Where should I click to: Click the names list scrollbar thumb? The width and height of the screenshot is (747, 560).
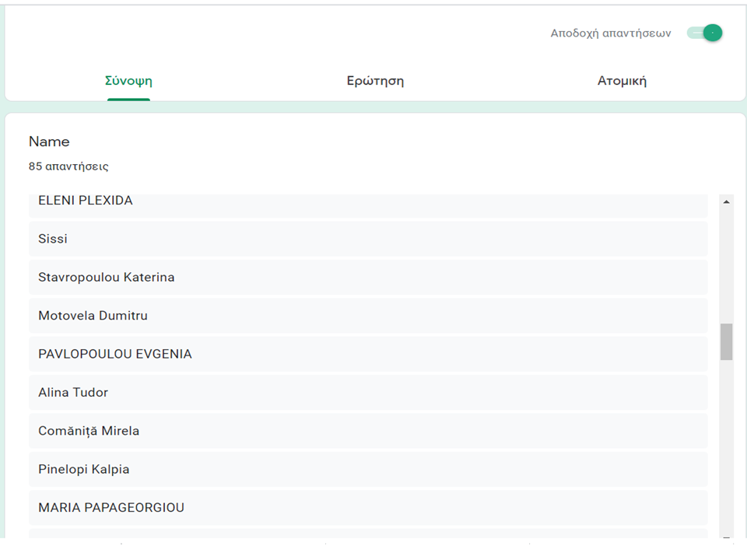pyautogui.click(x=726, y=342)
